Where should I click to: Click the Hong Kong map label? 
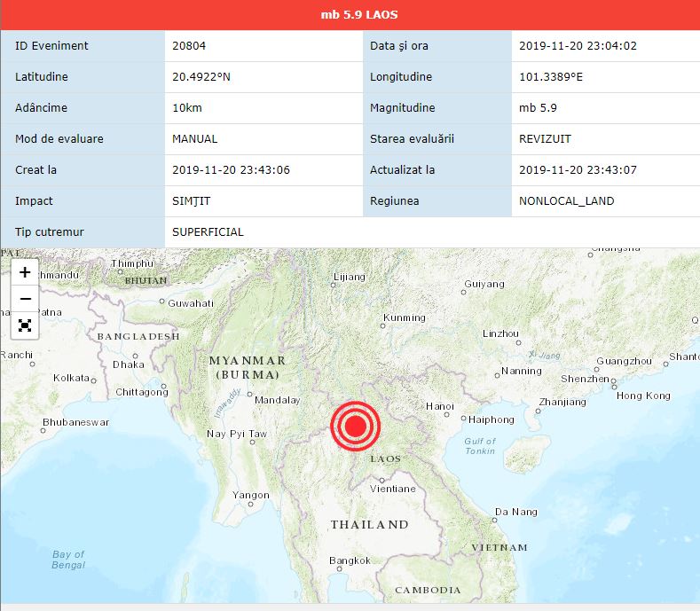pos(643,396)
